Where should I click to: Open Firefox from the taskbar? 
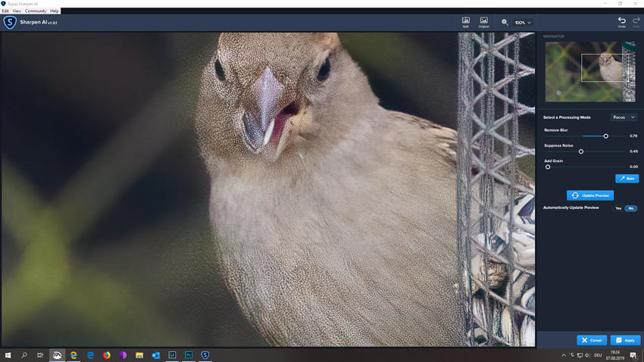click(106, 354)
